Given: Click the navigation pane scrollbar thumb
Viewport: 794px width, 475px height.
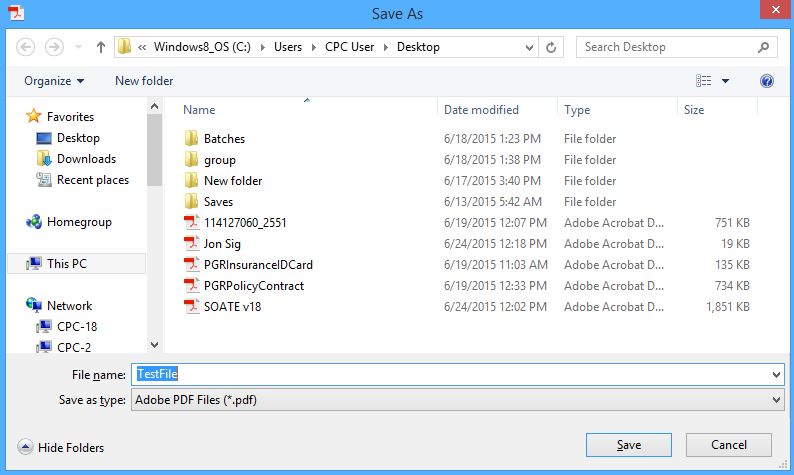Looking at the screenshot, I should tap(154, 150).
